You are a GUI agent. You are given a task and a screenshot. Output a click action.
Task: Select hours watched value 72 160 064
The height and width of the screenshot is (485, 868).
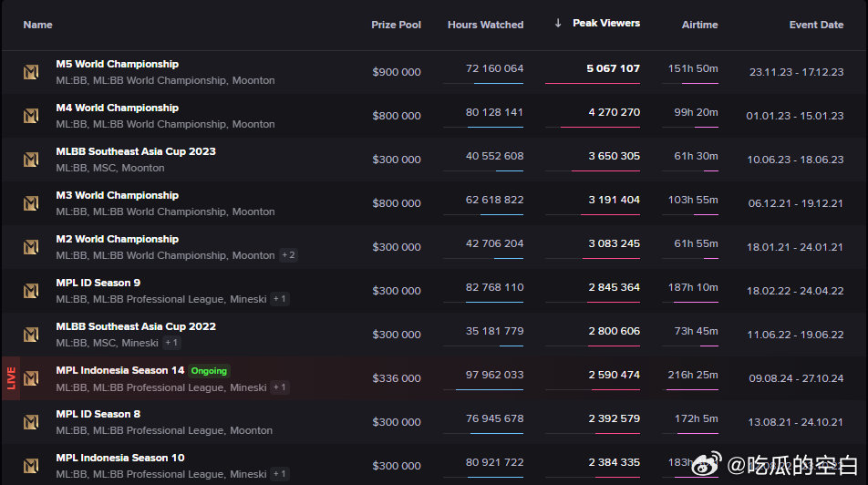[x=494, y=68]
